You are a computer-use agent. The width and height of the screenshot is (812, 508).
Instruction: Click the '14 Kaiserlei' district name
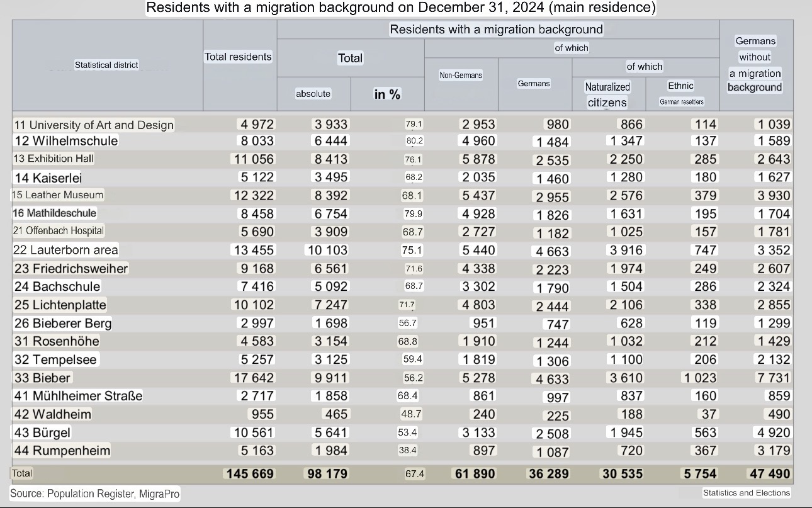click(x=48, y=178)
